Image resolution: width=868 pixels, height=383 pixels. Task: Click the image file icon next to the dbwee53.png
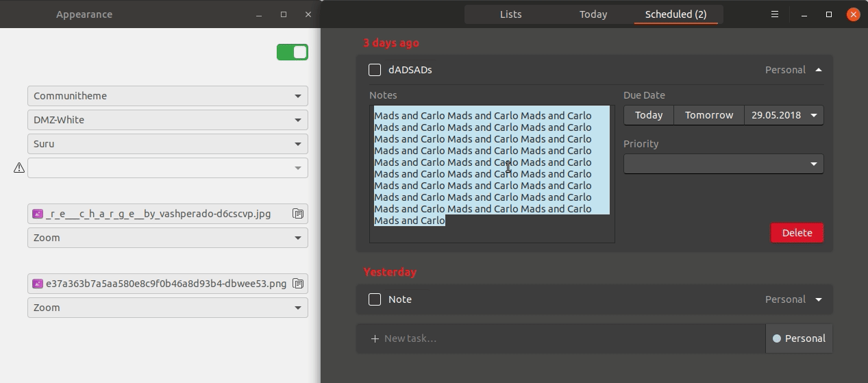coord(38,284)
